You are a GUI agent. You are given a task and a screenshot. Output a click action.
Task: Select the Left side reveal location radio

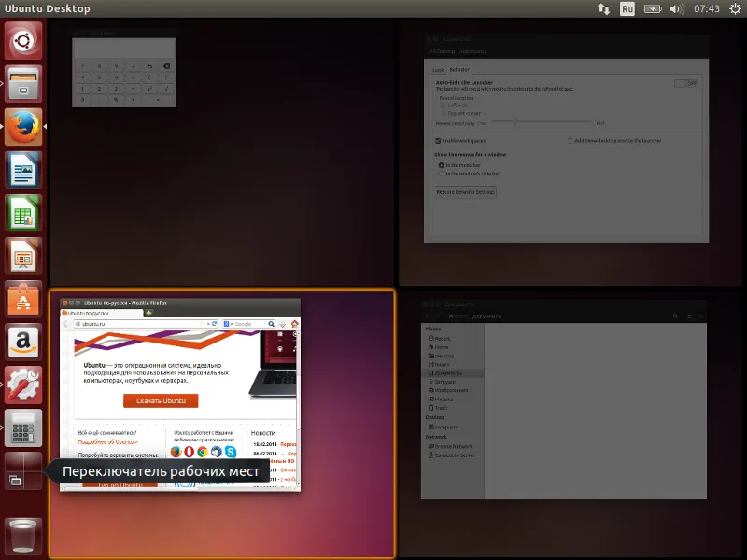[443, 105]
